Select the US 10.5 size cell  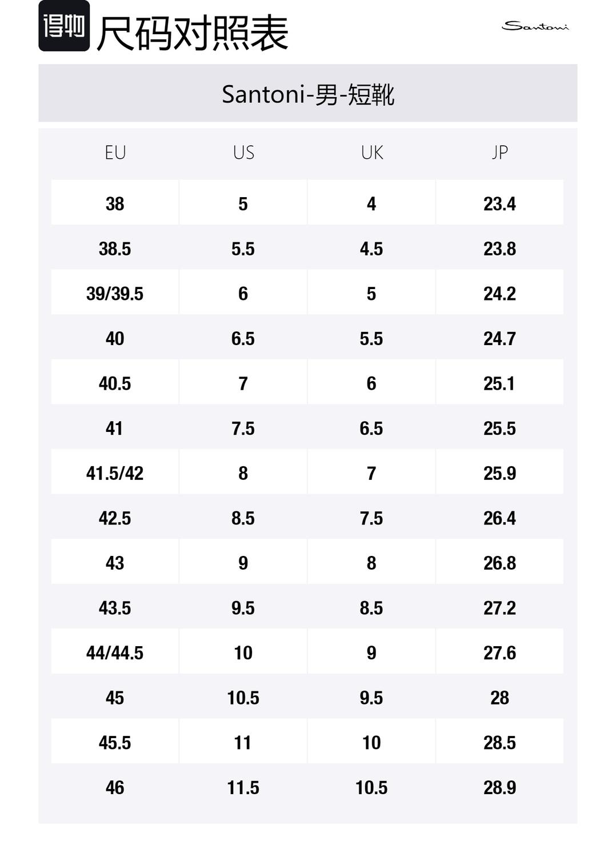[243, 698]
